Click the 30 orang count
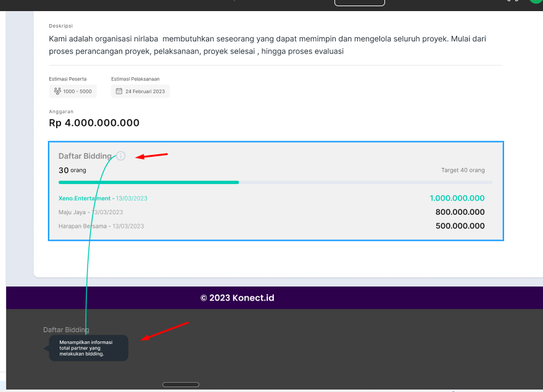The image size is (543, 392). 72,170
